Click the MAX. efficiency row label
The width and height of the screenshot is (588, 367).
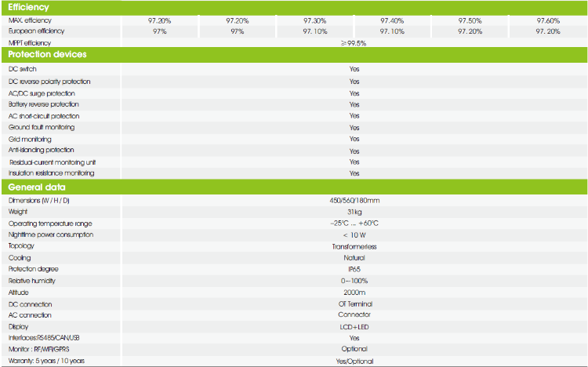pos(31,20)
